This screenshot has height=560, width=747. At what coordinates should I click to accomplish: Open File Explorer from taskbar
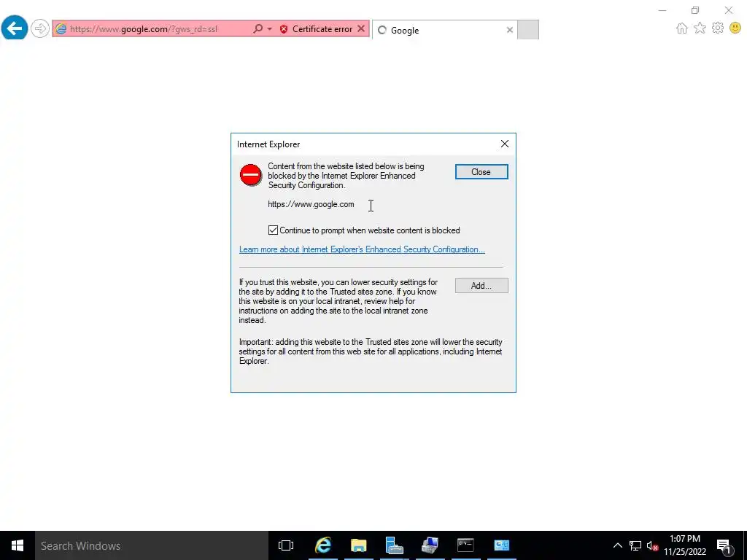tap(359, 545)
